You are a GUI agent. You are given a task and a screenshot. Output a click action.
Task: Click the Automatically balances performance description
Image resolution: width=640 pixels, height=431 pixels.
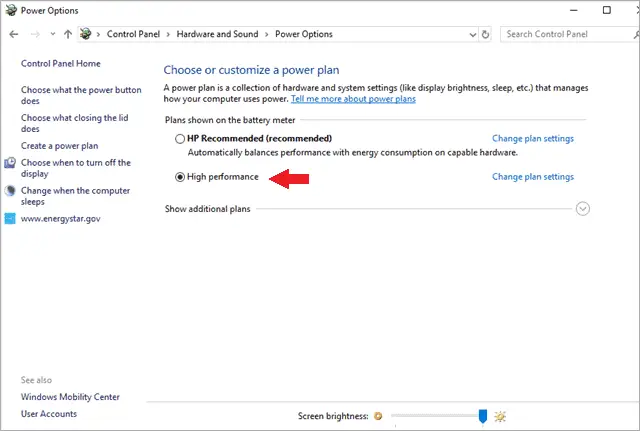353,153
